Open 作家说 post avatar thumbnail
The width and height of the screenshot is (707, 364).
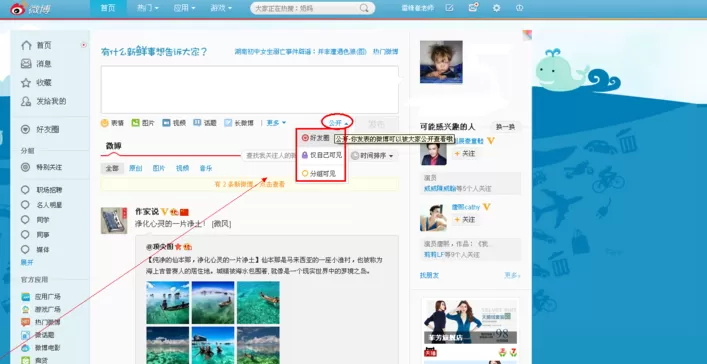pos(114,221)
